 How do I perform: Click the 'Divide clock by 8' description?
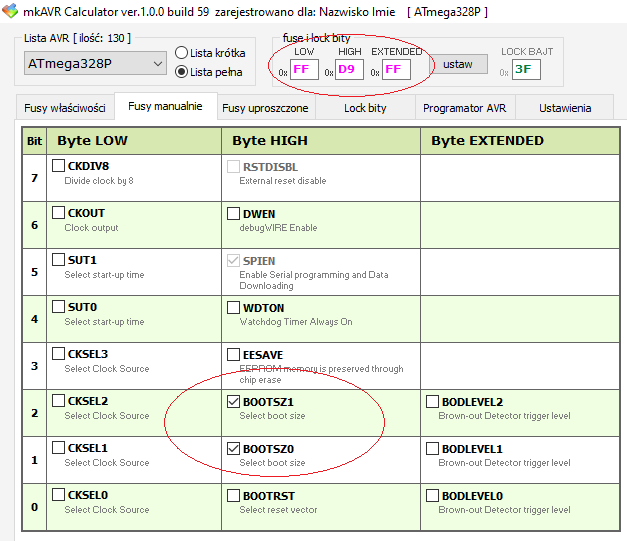[99, 181]
